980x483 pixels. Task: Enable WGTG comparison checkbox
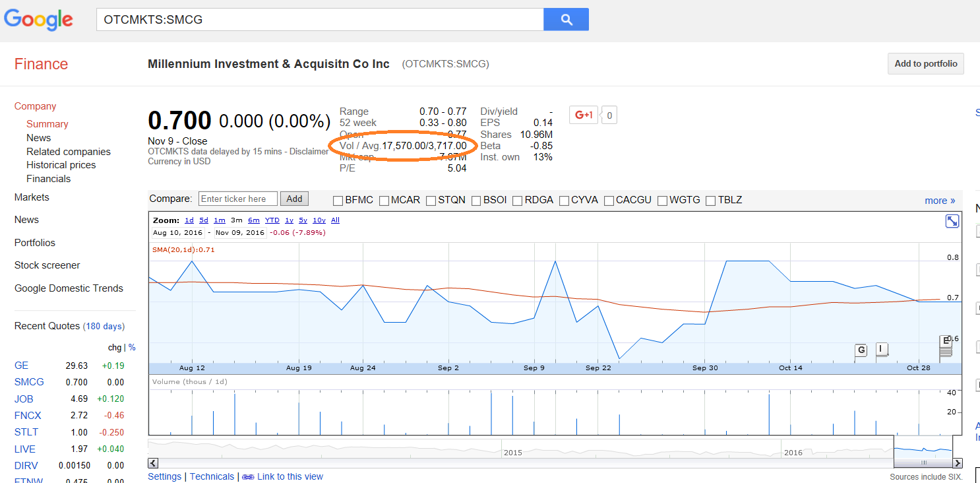point(662,201)
